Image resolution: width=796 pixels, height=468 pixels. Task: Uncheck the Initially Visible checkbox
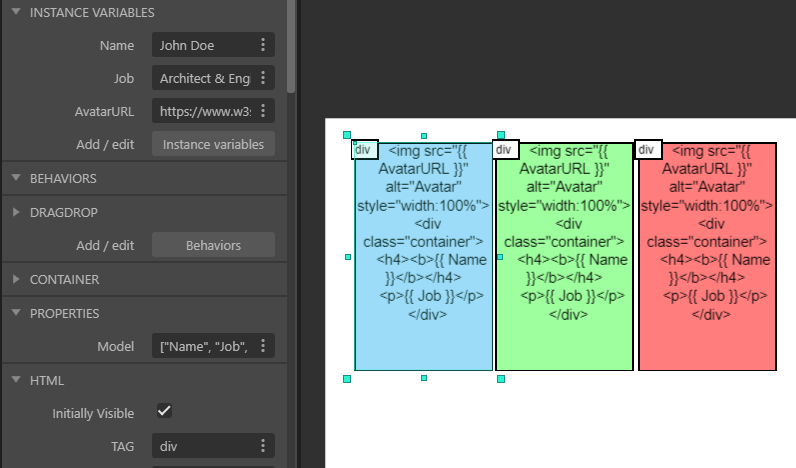[x=164, y=411]
